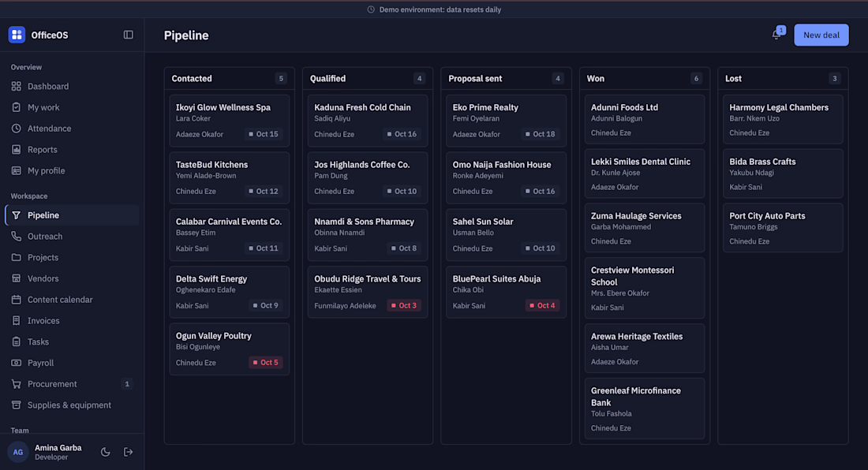This screenshot has width=868, height=470.
Task: Click the sign out icon
Action: (129, 452)
